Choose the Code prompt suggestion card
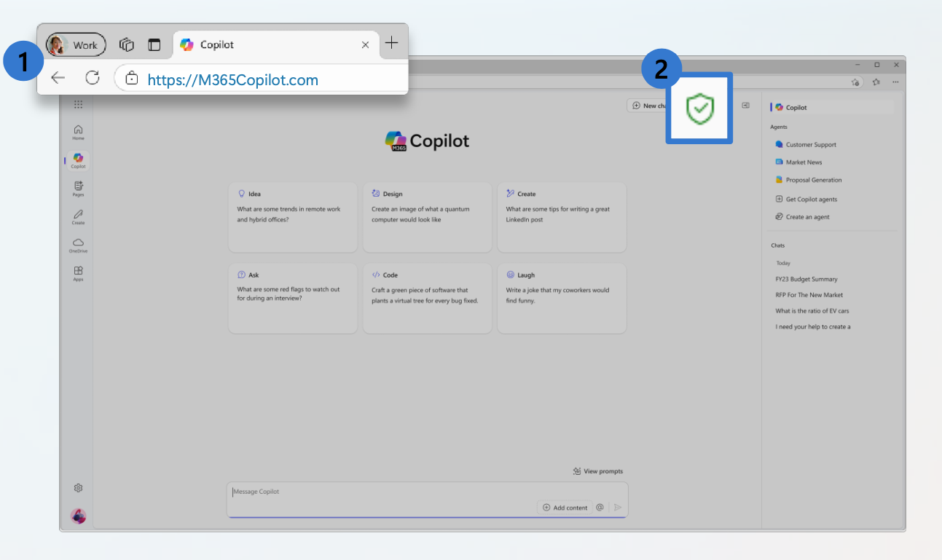The width and height of the screenshot is (942, 560). tap(427, 298)
